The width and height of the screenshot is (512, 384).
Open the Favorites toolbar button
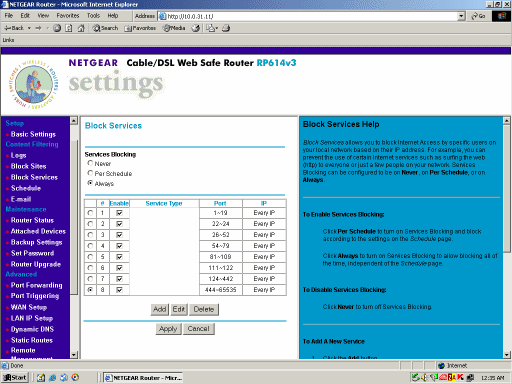click(x=140, y=28)
